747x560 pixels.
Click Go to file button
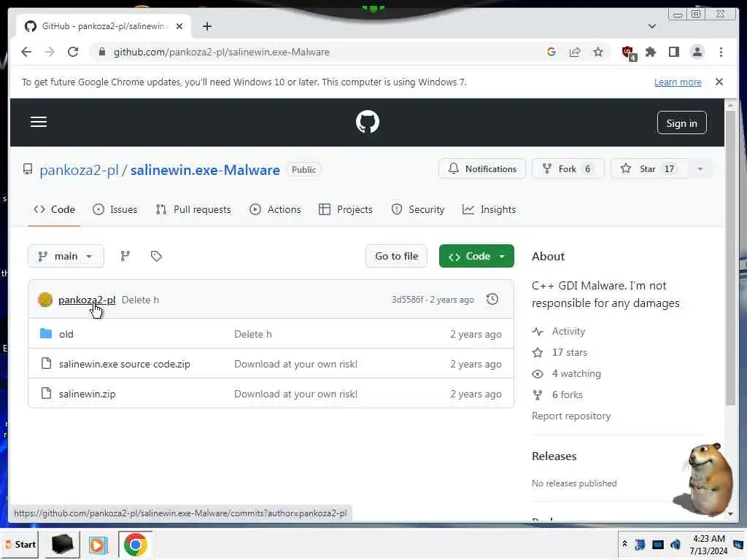[x=396, y=256]
